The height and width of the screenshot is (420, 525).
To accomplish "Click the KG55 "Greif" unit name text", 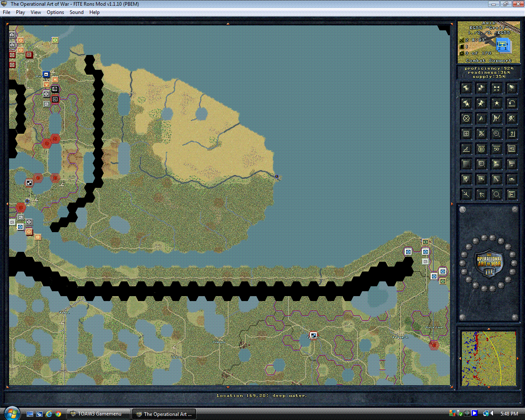I will click(488, 28).
